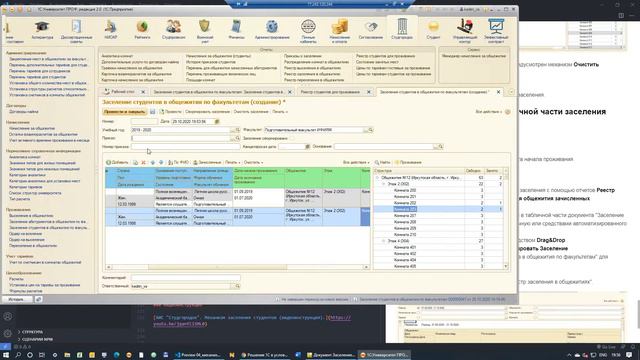Open the Личные кабинеты section
The height and width of the screenshot is (360, 640).
pos(308,31)
